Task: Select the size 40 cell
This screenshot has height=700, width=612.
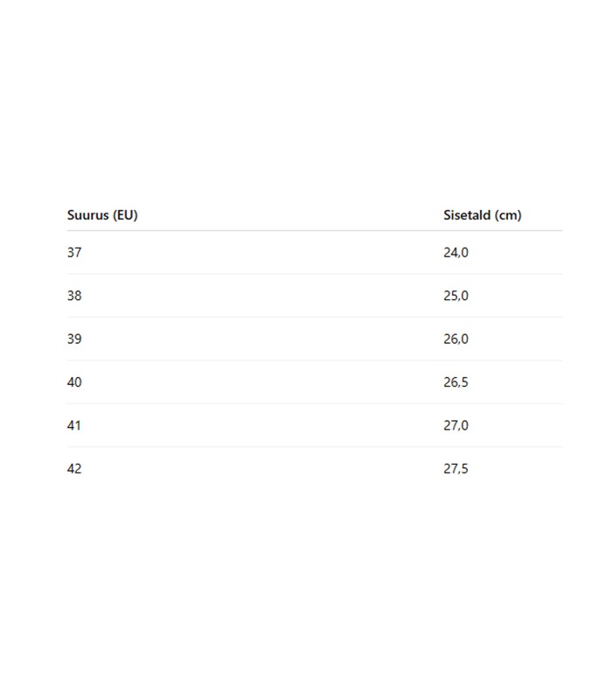Action: pyautogui.click(x=74, y=382)
